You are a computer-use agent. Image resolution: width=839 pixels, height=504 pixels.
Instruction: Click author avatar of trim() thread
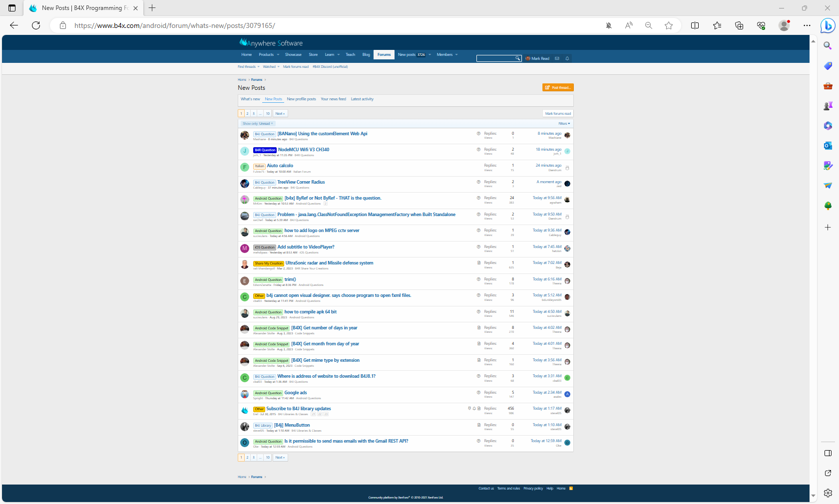[245, 281]
